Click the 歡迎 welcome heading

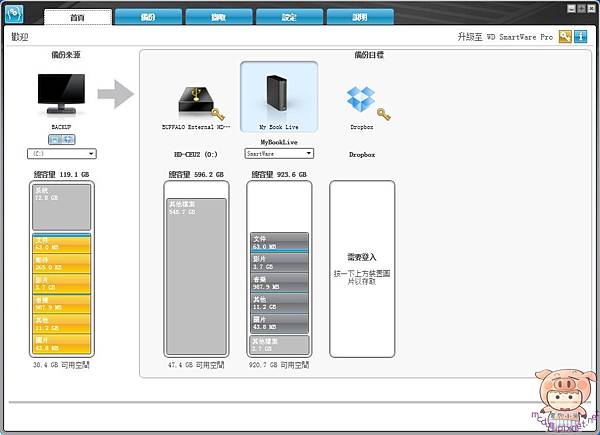[20, 37]
